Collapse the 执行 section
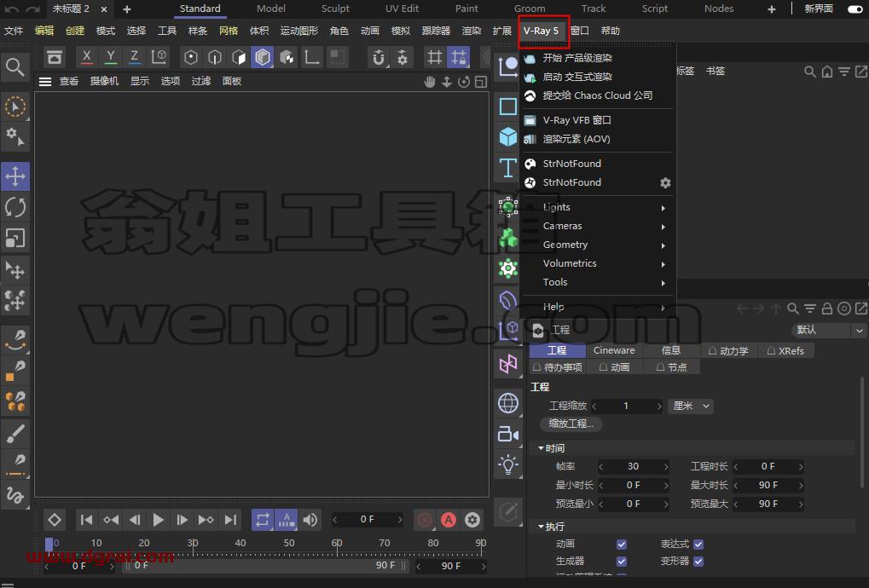This screenshot has height=588, width=869. [x=541, y=527]
